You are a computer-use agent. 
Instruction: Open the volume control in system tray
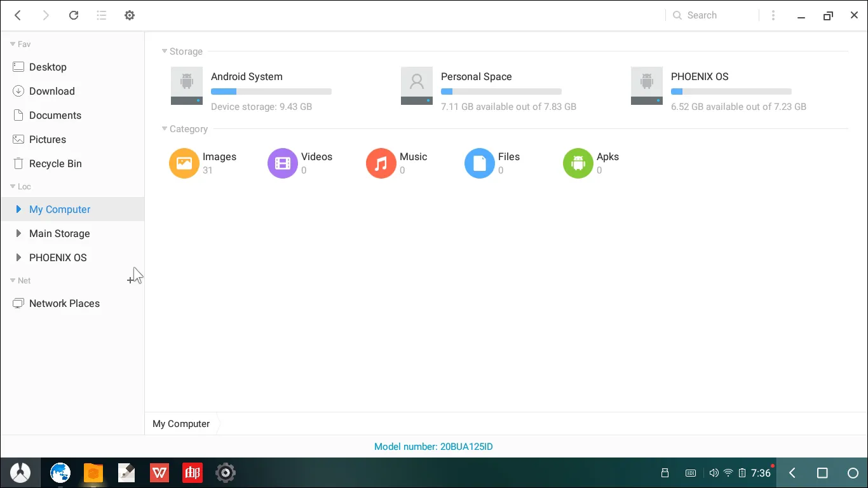coord(714,473)
